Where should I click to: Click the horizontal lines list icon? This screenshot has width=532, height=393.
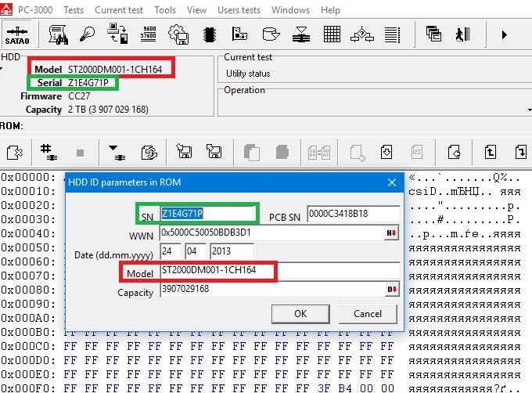392,34
